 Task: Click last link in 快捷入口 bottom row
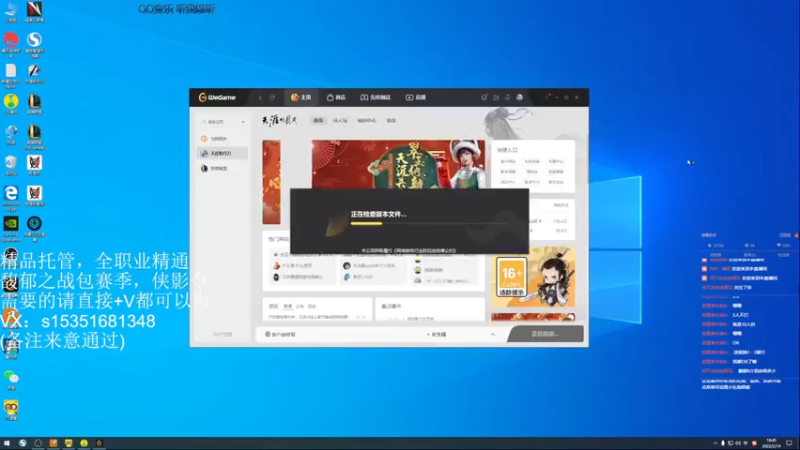(x=556, y=182)
